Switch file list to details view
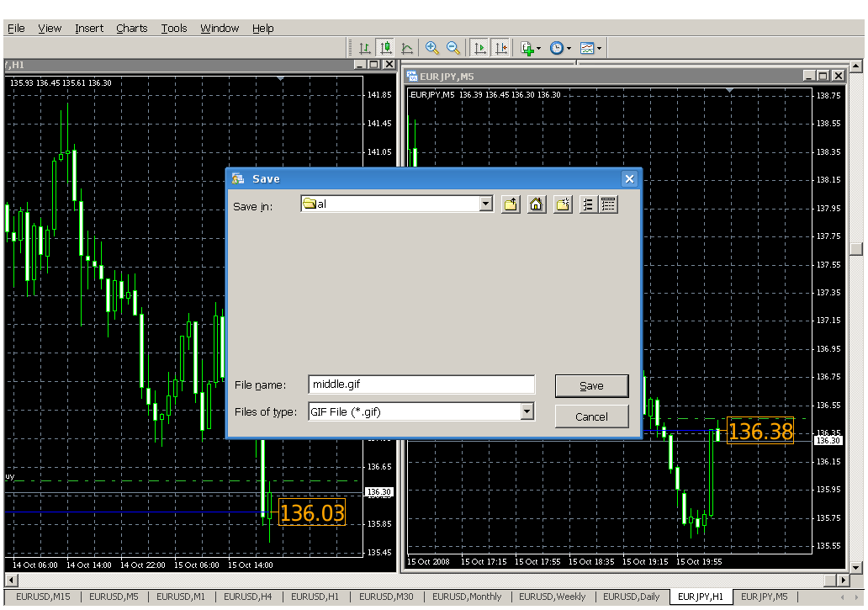This screenshot has width=868, height=610. (608, 204)
